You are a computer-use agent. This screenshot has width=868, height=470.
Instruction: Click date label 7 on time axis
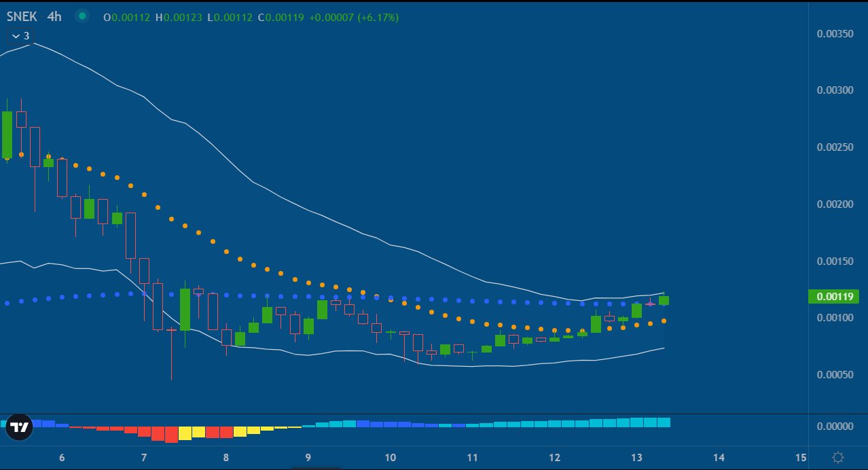point(144,457)
